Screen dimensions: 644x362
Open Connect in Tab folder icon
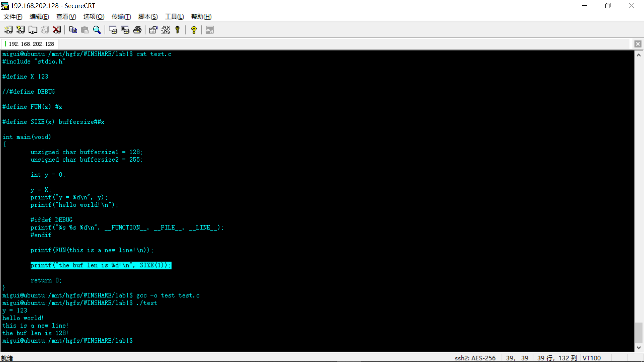[x=33, y=30]
